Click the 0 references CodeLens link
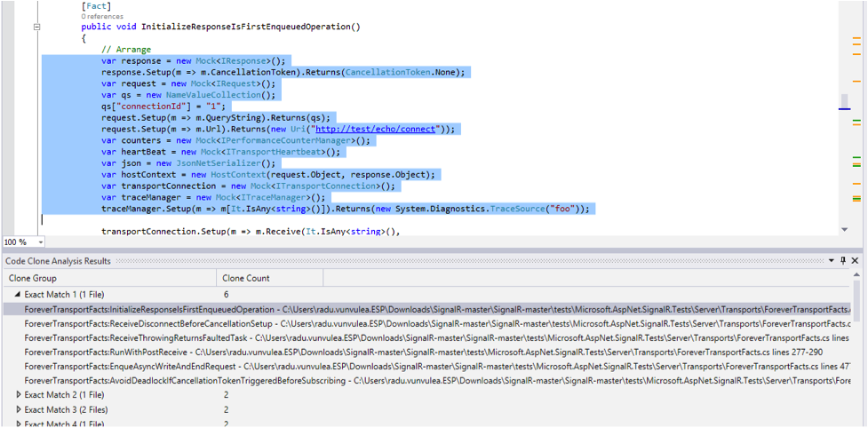This screenshot has height=428, width=868. pyautogui.click(x=103, y=16)
